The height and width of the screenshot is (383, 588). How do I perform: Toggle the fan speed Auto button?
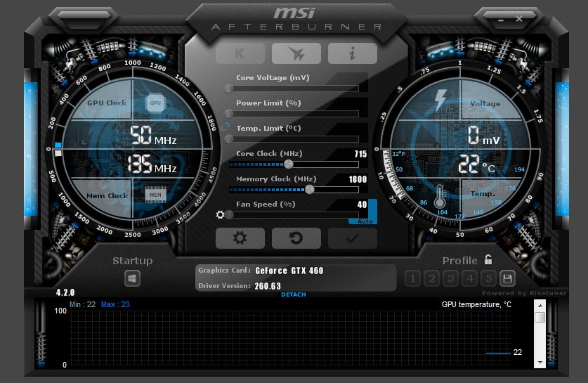(x=365, y=221)
